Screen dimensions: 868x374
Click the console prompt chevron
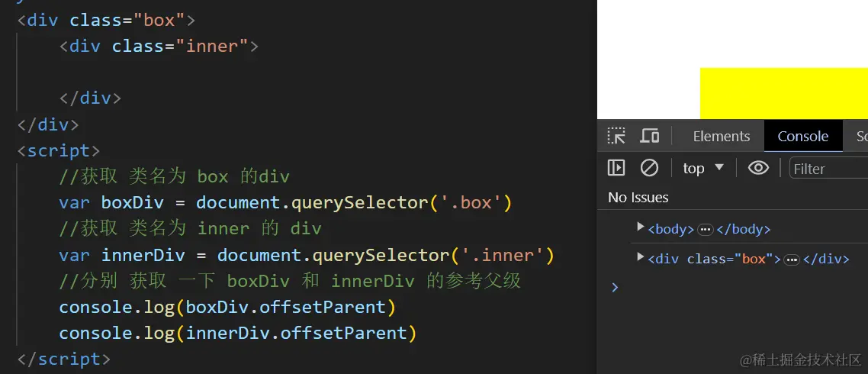tap(615, 287)
